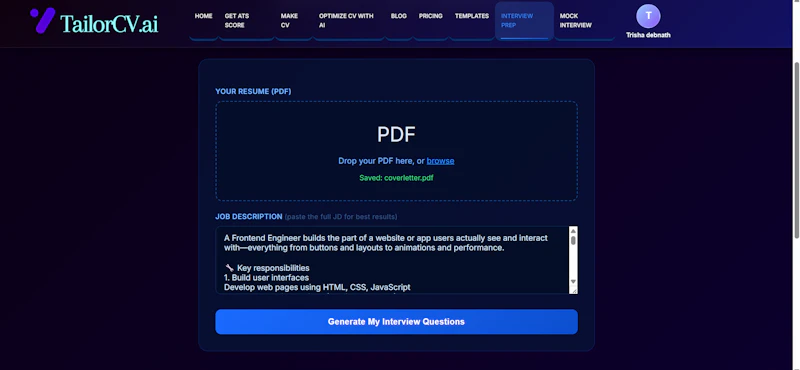Go to the Home menu item

[x=203, y=16]
